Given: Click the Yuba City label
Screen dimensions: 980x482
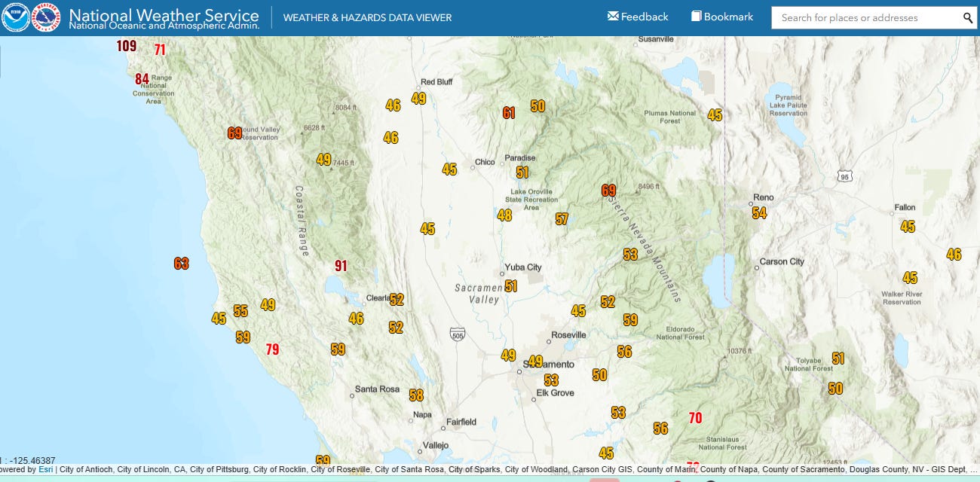Looking at the screenshot, I should point(523,267).
